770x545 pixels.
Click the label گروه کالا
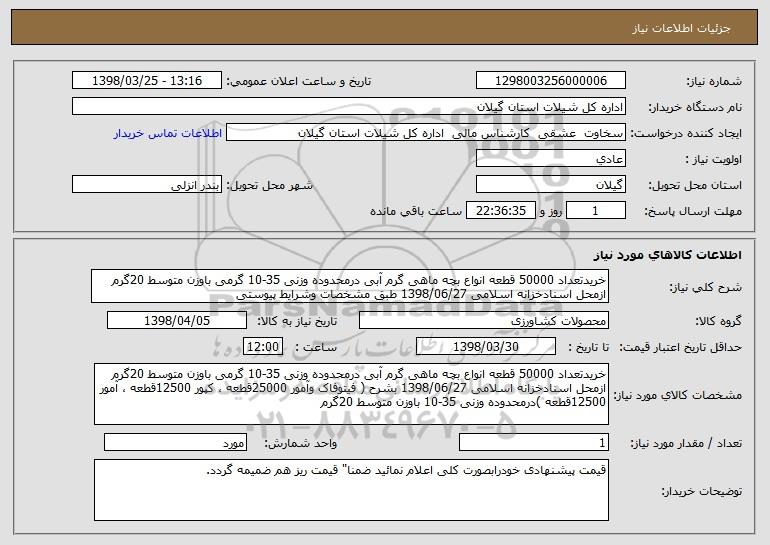(x=718, y=322)
